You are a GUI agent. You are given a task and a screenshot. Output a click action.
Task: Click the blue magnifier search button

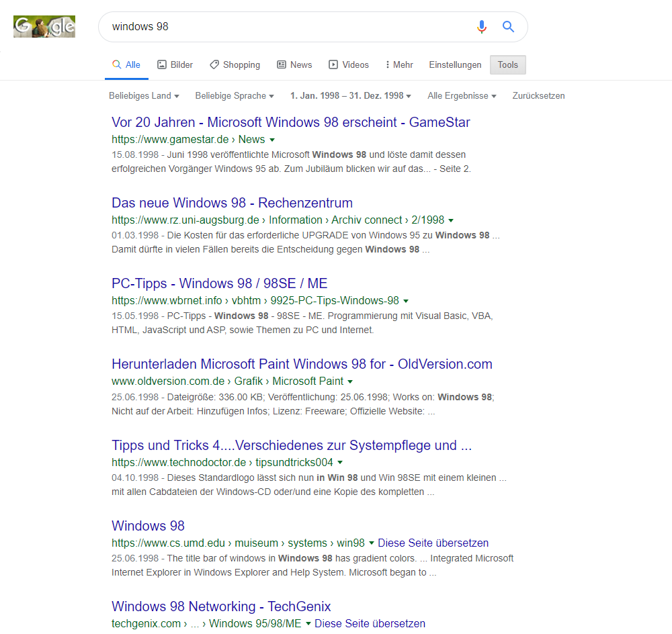coord(508,27)
